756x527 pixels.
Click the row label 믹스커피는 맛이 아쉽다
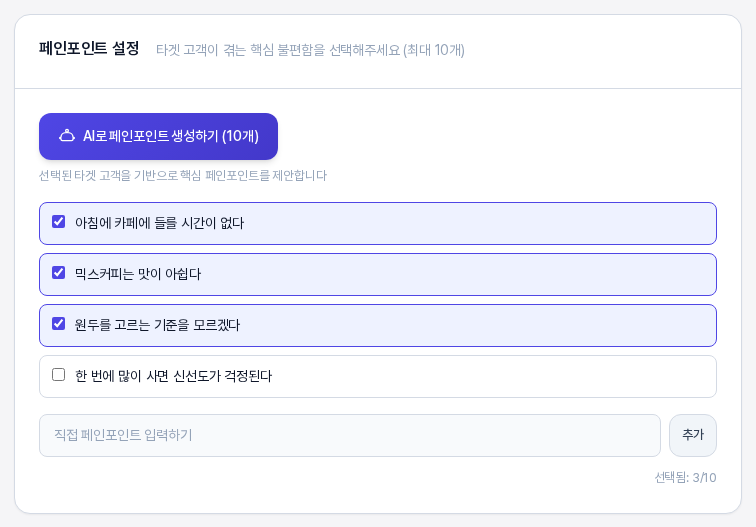[138, 274]
